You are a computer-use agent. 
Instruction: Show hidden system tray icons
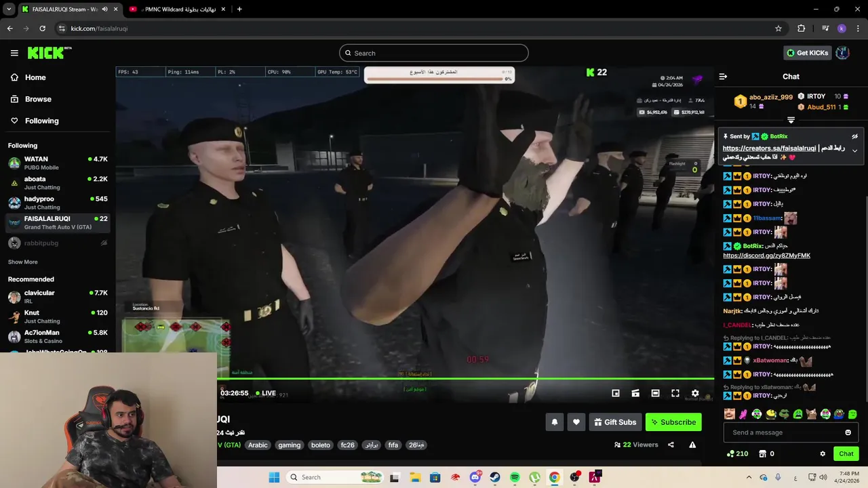click(x=749, y=477)
